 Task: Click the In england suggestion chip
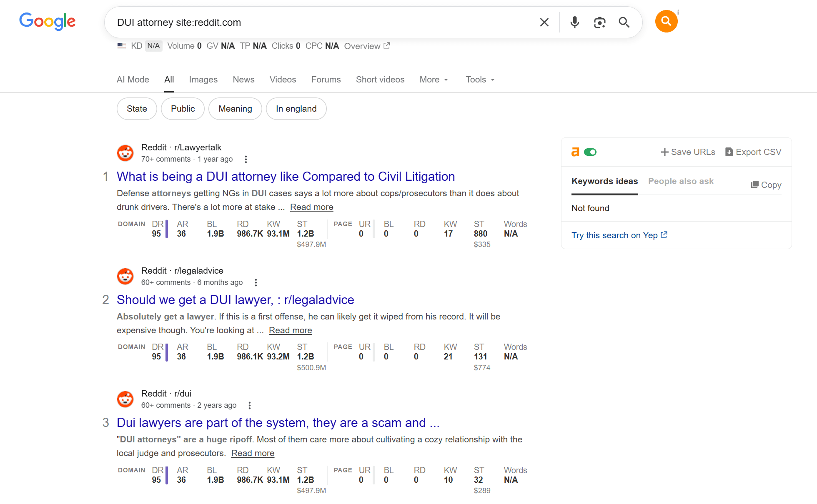[x=296, y=109]
